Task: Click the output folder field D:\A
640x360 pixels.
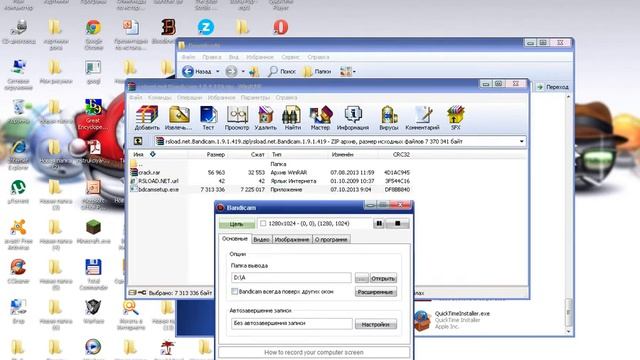Action: click(291, 278)
